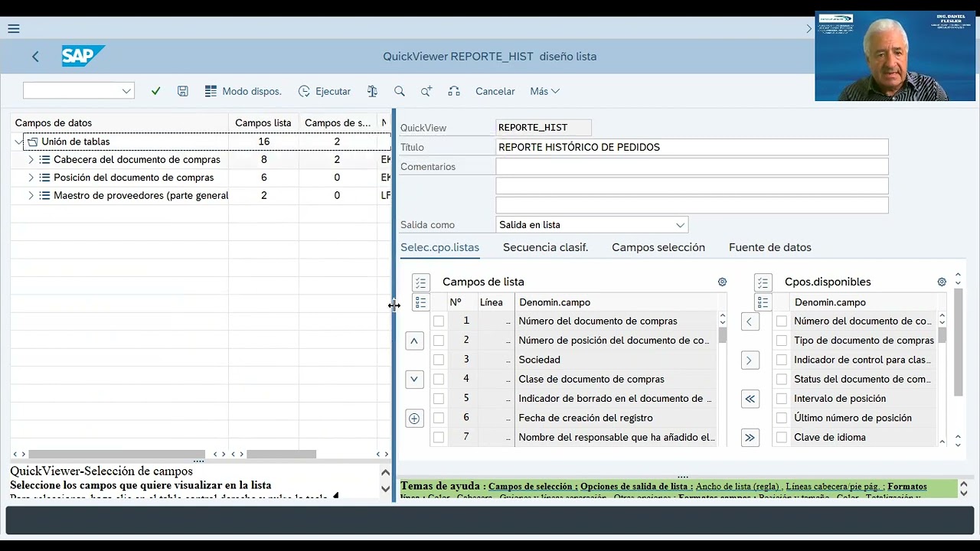980x551 pixels.
Task: Open Find with magnifier icon
Action: pyautogui.click(x=400, y=91)
